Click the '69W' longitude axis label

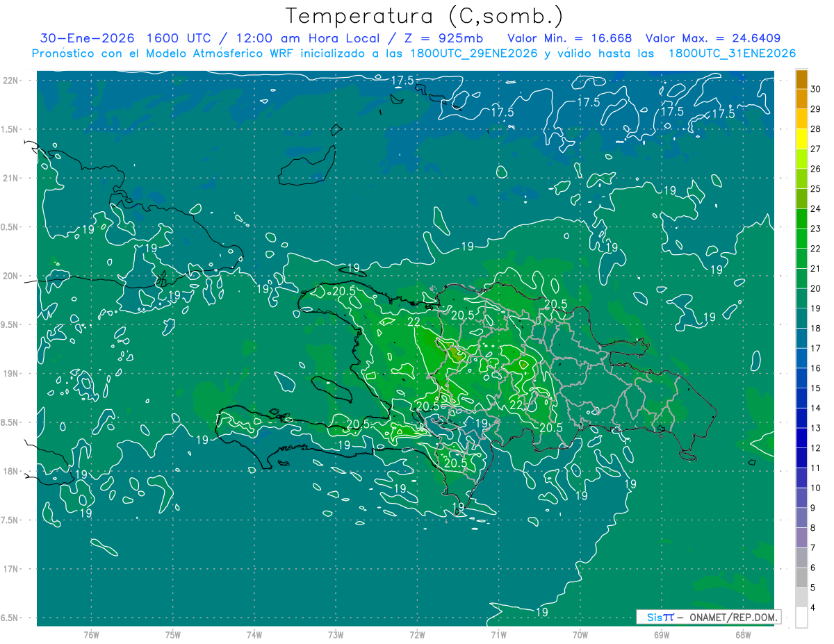(x=661, y=634)
